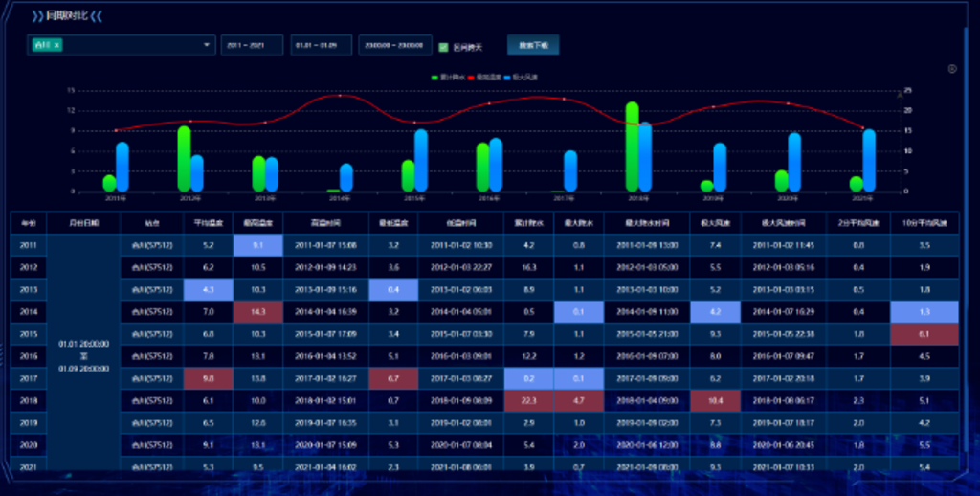Select the 2014 year cell

pos(29,311)
